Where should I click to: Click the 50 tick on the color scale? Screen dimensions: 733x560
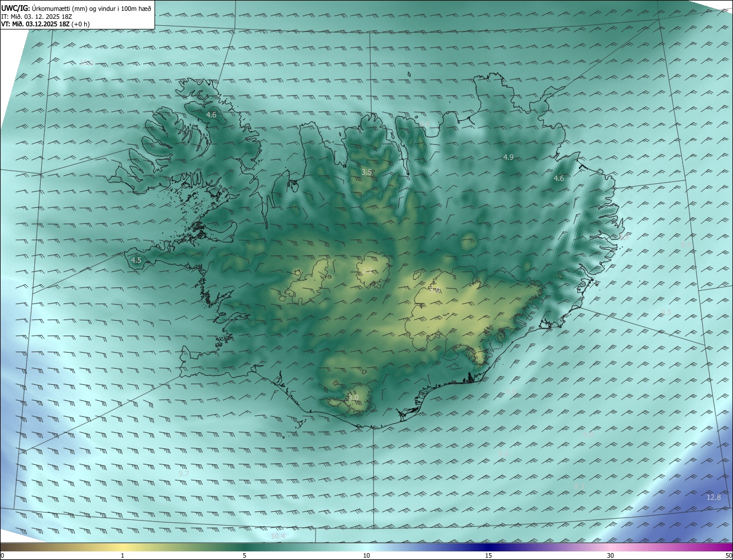click(x=728, y=556)
